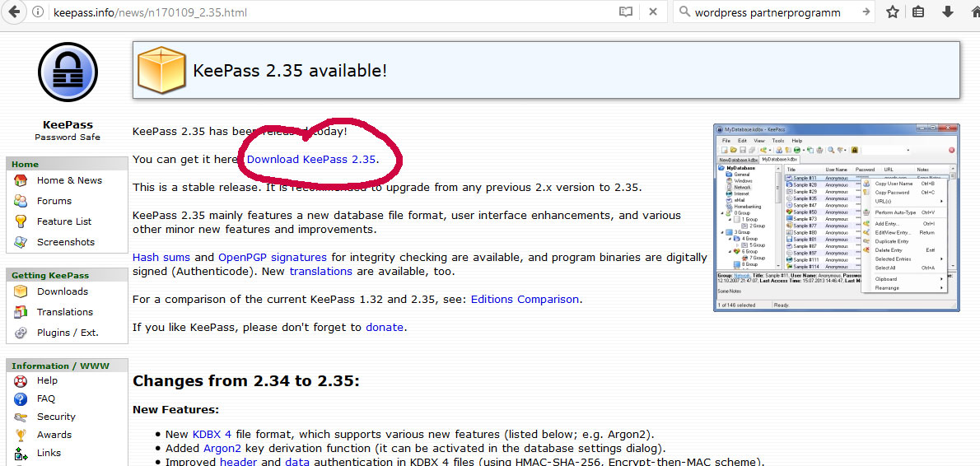Click the KeePass Password Safe title text
The height and width of the screenshot is (466, 980).
click(x=68, y=131)
